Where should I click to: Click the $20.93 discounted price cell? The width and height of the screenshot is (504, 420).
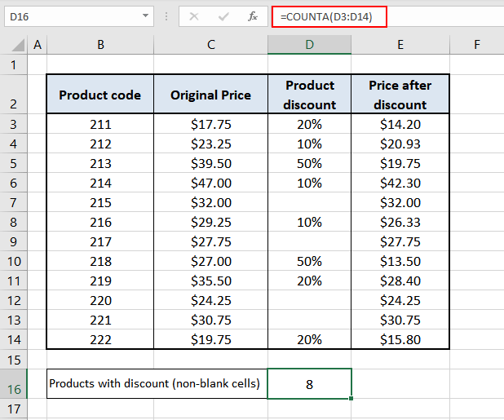point(400,144)
